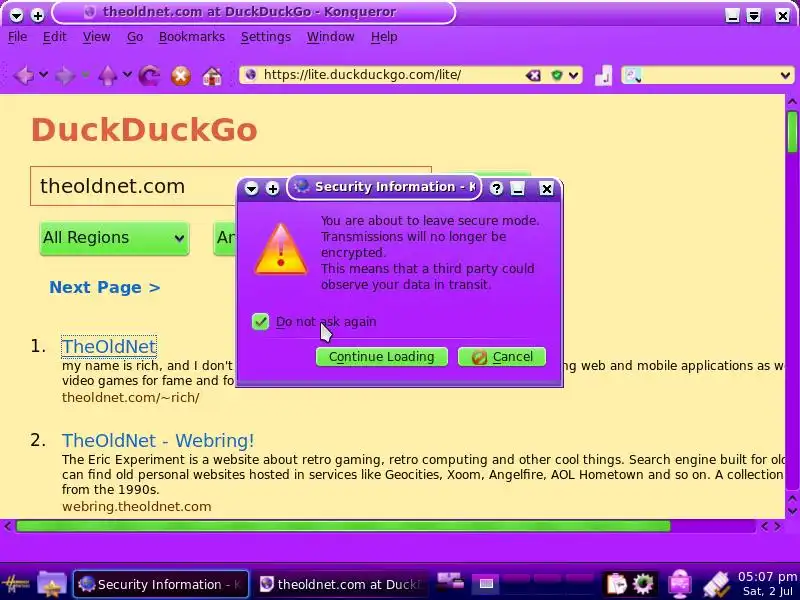This screenshot has height=600, width=800.
Task: Click the theoldnet.com search input field
Action: point(133,186)
